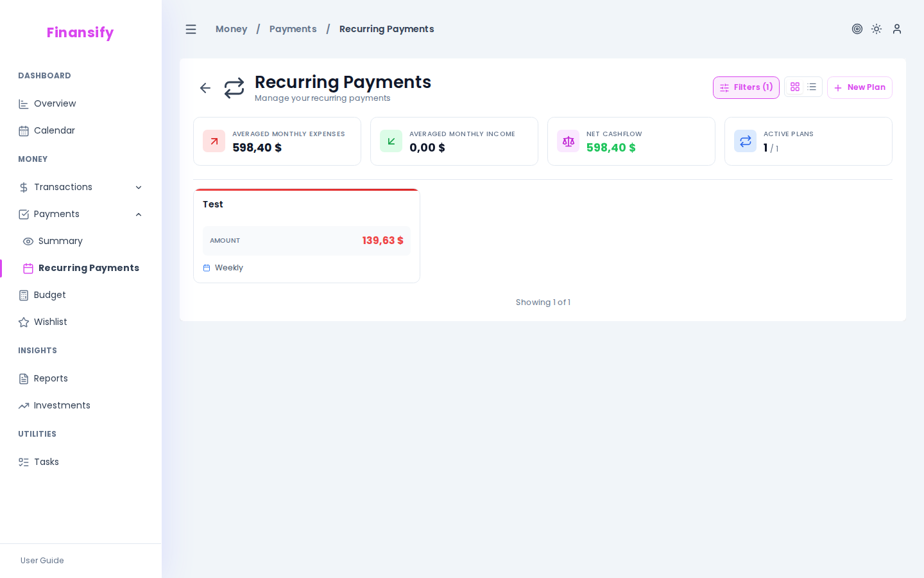Expand the Transactions dropdown

(139, 187)
